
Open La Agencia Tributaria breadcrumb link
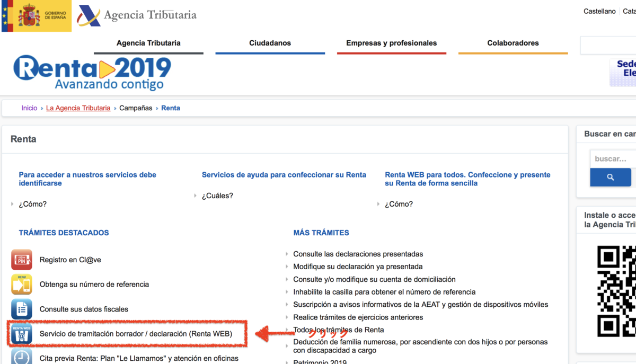coord(78,108)
